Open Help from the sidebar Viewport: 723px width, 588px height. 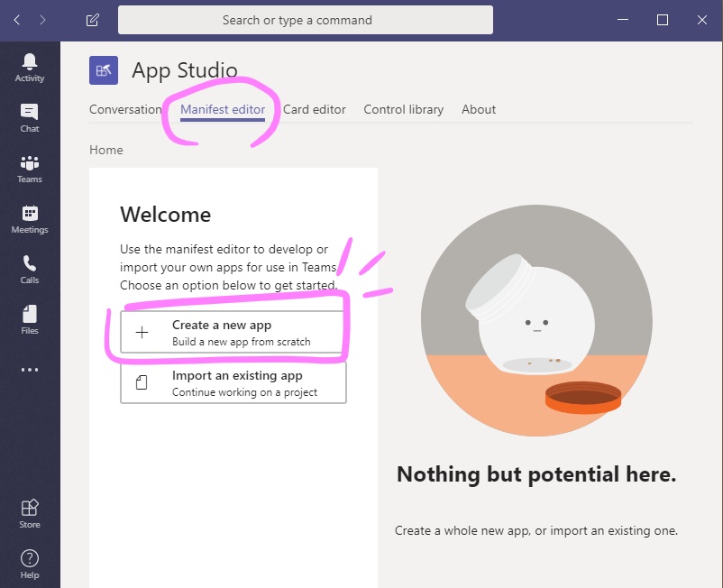(30, 565)
